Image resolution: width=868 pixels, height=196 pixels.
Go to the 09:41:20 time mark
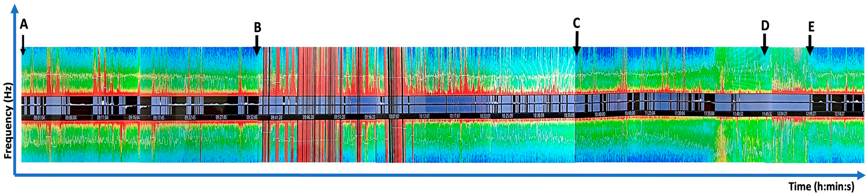[x=276, y=118]
